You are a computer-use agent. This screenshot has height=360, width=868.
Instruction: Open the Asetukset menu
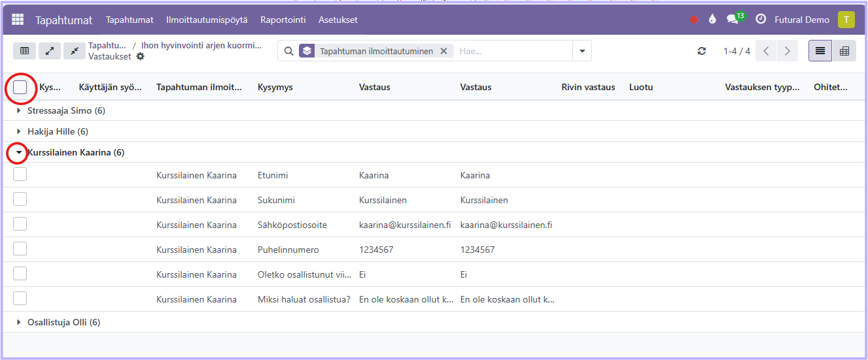(x=338, y=20)
